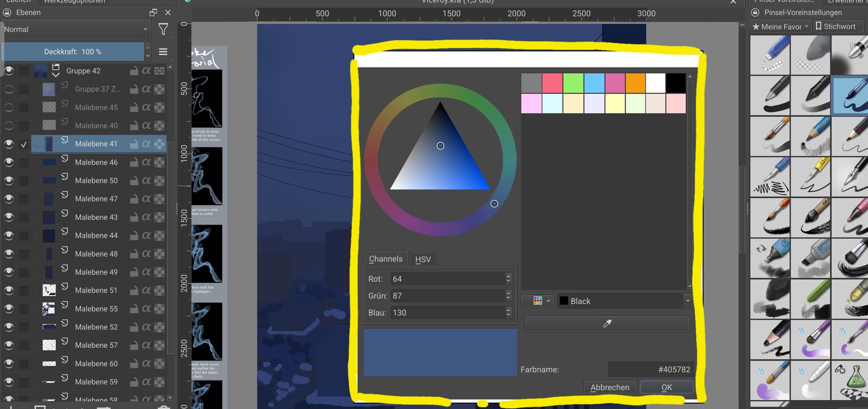Select the blue colored pencil brush preset
Screen dimensions: 868x409
coord(811,136)
